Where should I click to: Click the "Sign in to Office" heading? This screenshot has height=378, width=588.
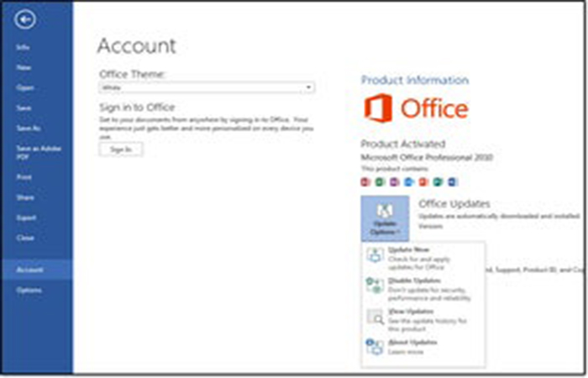click(x=137, y=108)
